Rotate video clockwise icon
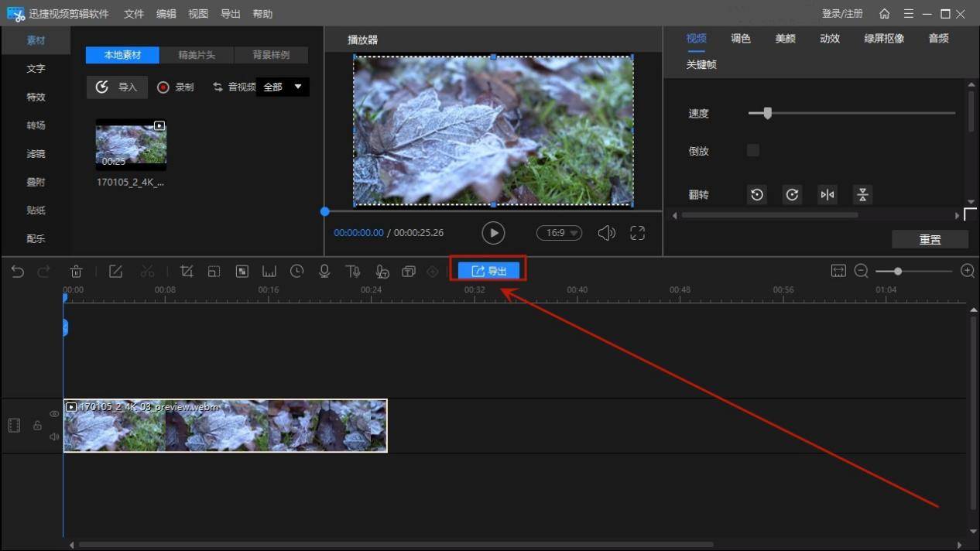The height and width of the screenshot is (551, 980). tap(792, 194)
